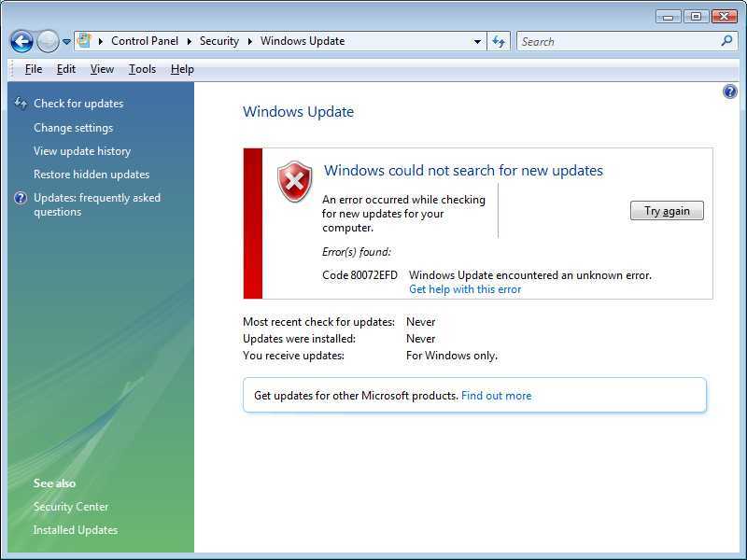Open Installed Updates under See also
The width and height of the screenshot is (747, 560).
76,530
